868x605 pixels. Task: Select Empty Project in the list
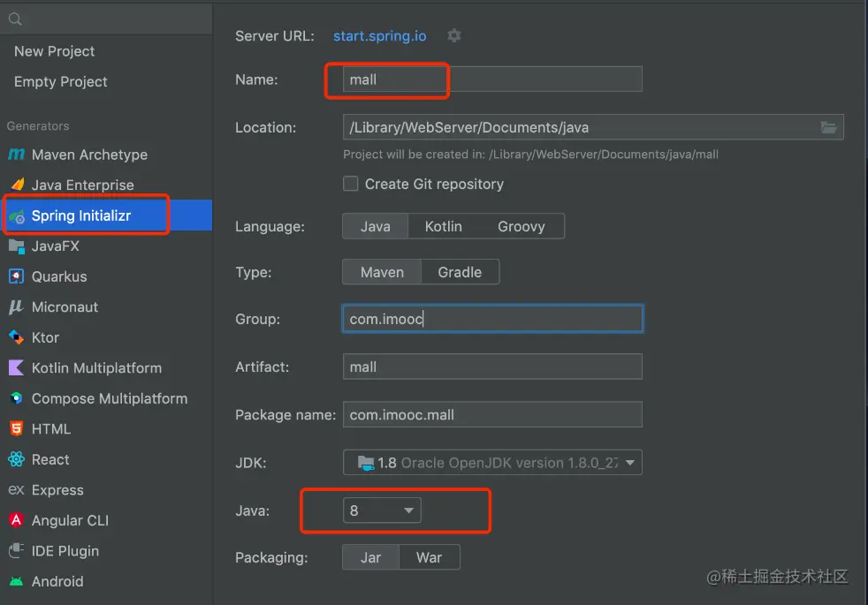tap(61, 81)
